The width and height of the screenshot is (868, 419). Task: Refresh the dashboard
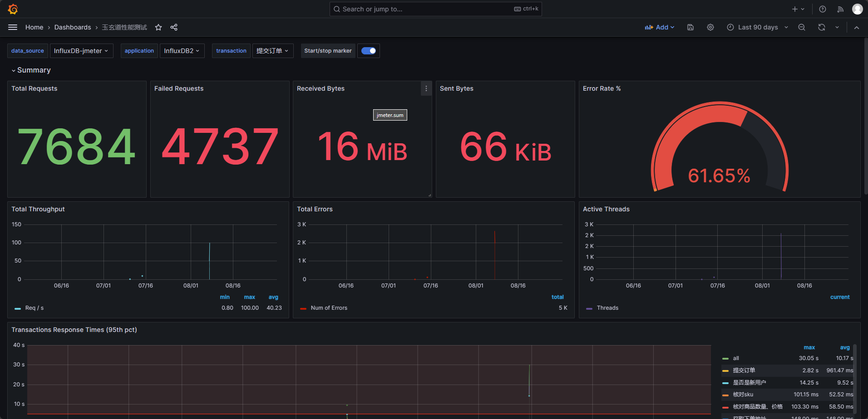[x=822, y=27]
